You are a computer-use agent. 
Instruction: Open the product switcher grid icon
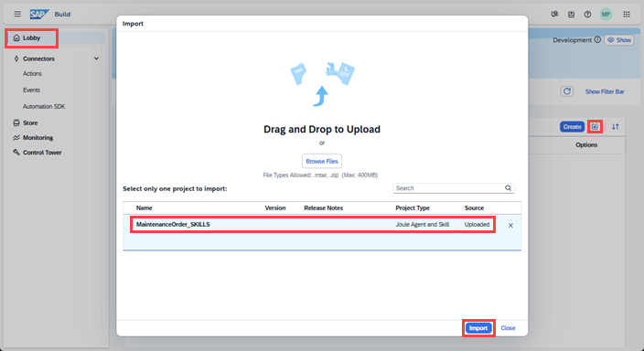(x=627, y=14)
